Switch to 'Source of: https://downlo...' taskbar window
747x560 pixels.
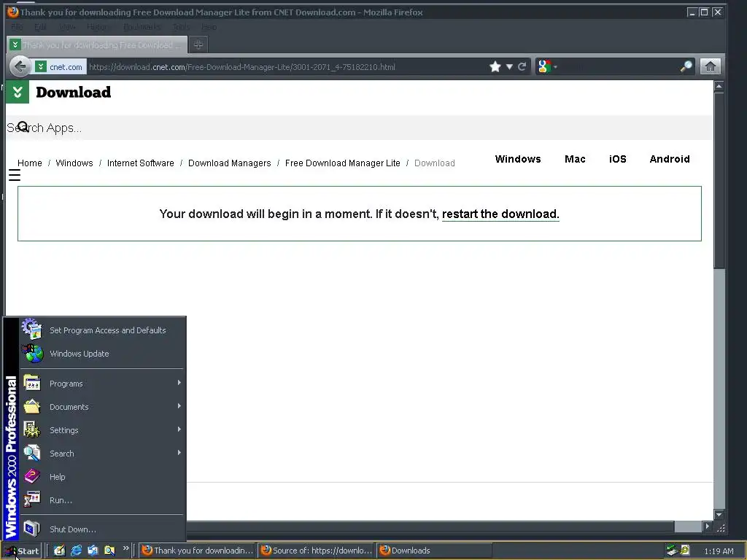pyautogui.click(x=317, y=551)
